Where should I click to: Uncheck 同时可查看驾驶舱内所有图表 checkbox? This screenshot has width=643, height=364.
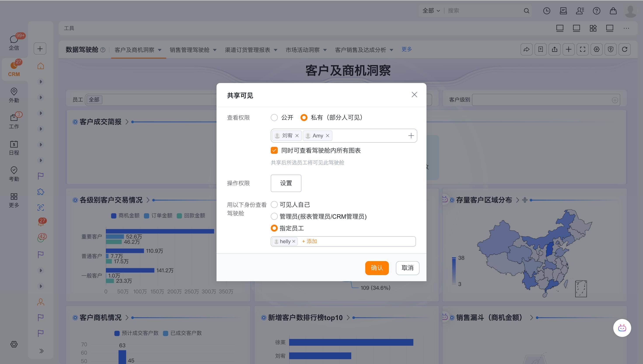point(274,151)
